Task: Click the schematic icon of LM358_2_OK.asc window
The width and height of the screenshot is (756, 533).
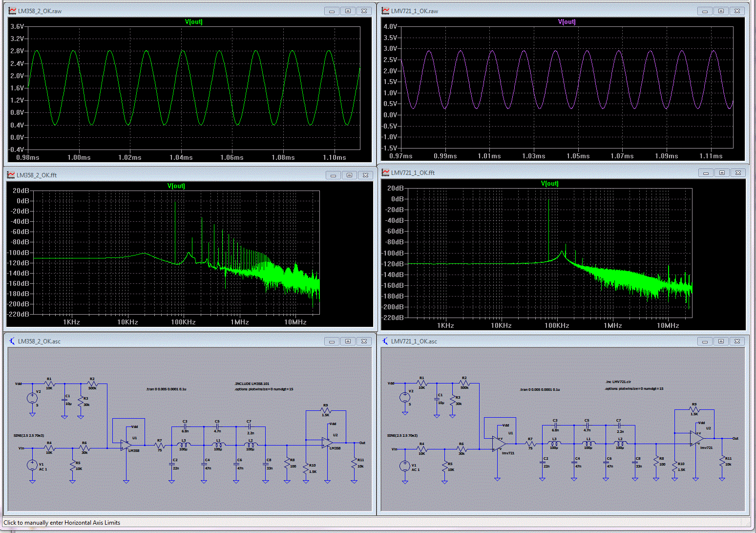Action: tap(13, 341)
